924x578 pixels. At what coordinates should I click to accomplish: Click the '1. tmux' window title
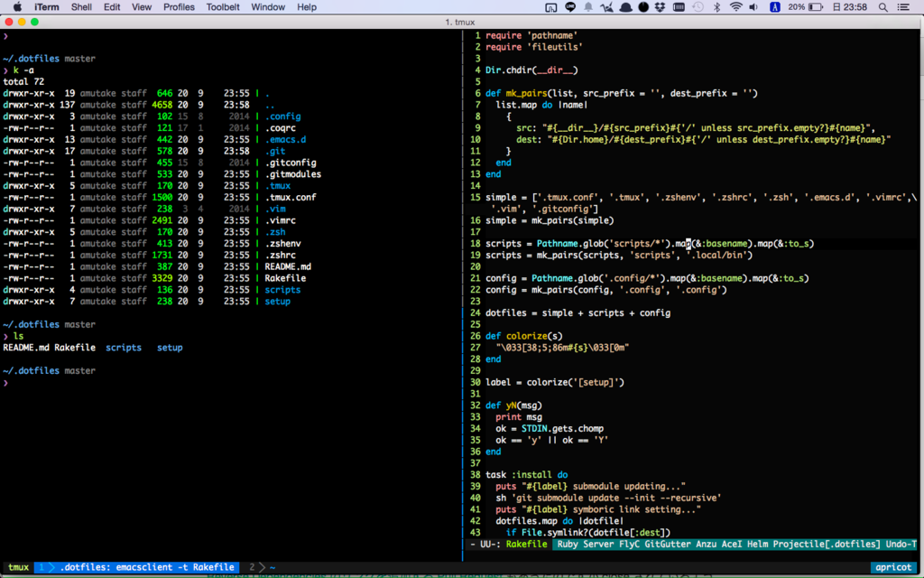point(459,22)
